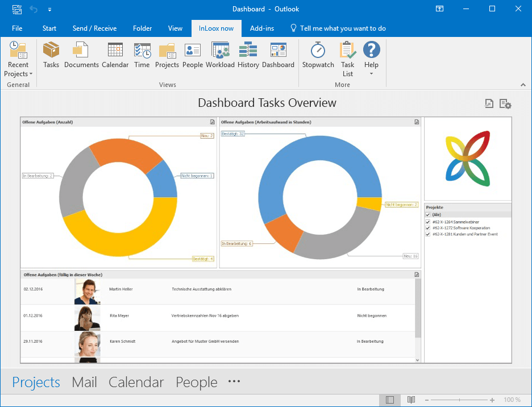Click Rita Meyer's photo thumbnail
Screen dimensions: 532x407
pyautogui.click(x=88, y=318)
